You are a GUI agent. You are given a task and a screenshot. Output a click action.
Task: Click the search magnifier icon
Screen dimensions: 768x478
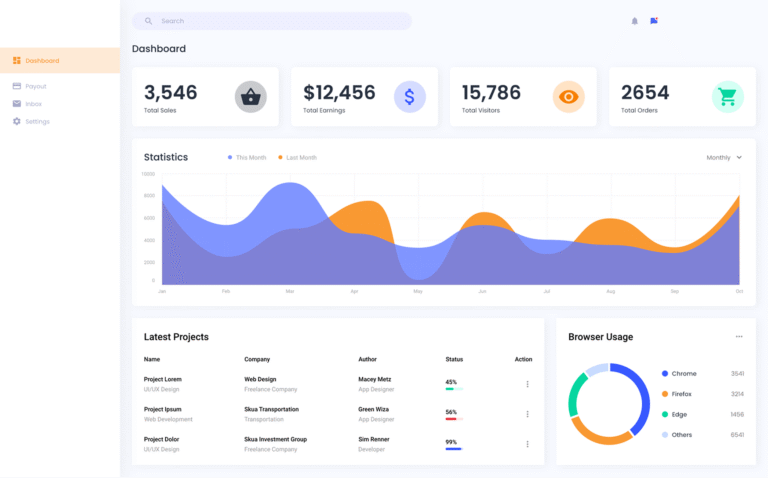[x=148, y=21]
